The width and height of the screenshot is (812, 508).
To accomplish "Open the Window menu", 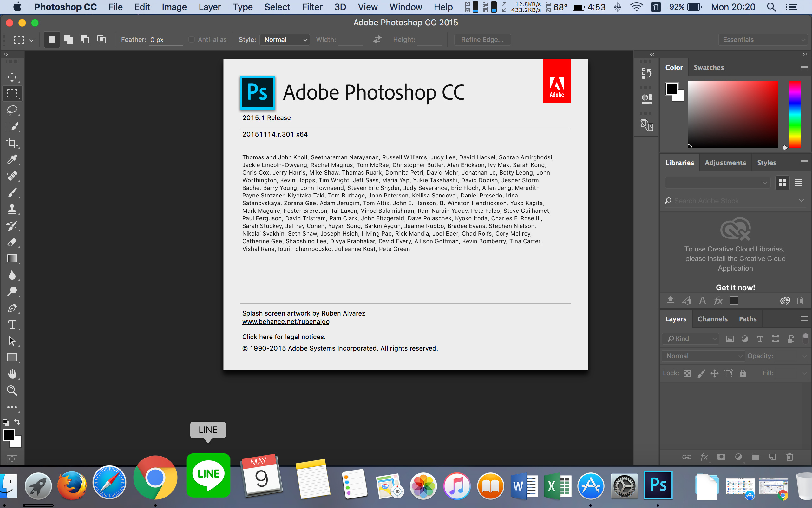I will click(406, 7).
